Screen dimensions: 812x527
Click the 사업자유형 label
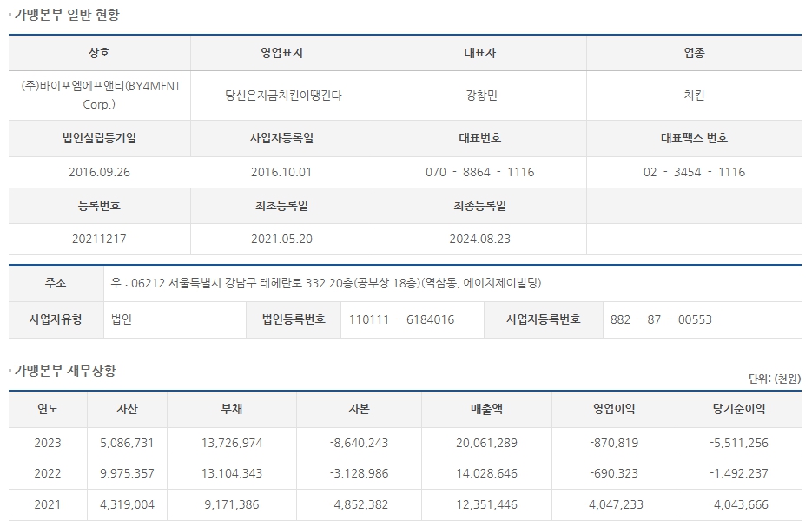click(56, 319)
